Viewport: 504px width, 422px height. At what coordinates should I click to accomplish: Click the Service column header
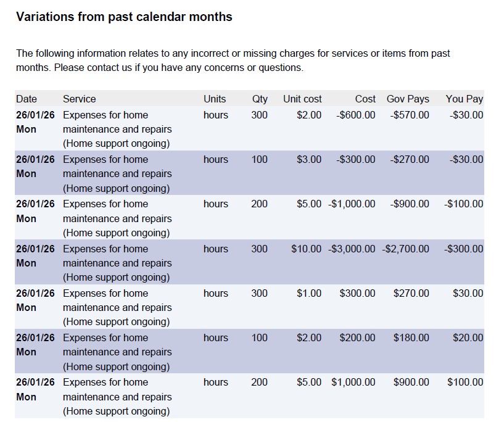pos(80,99)
